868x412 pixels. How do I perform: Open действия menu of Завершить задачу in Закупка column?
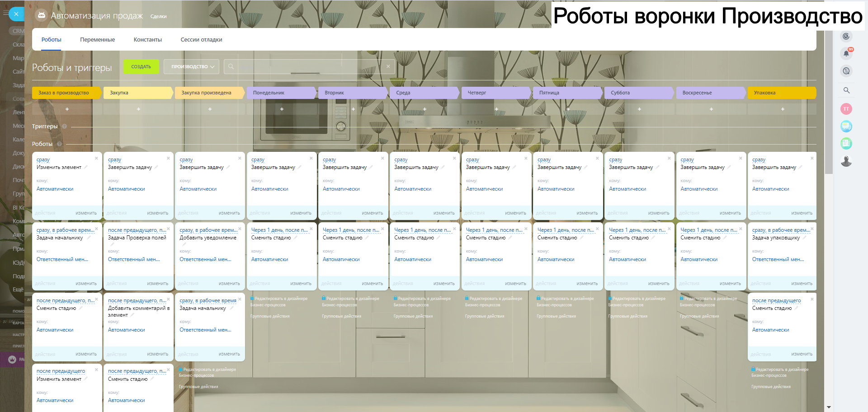coord(117,213)
